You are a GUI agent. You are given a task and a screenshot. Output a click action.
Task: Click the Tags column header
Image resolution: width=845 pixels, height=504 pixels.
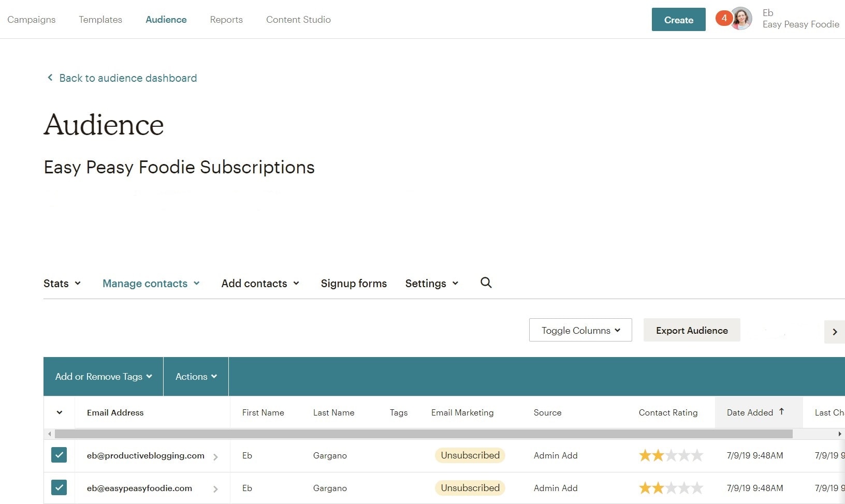[x=399, y=412]
